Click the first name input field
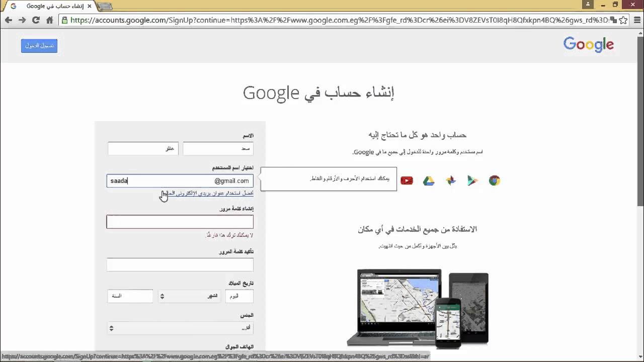The image size is (644, 362). (x=218, y=149)
